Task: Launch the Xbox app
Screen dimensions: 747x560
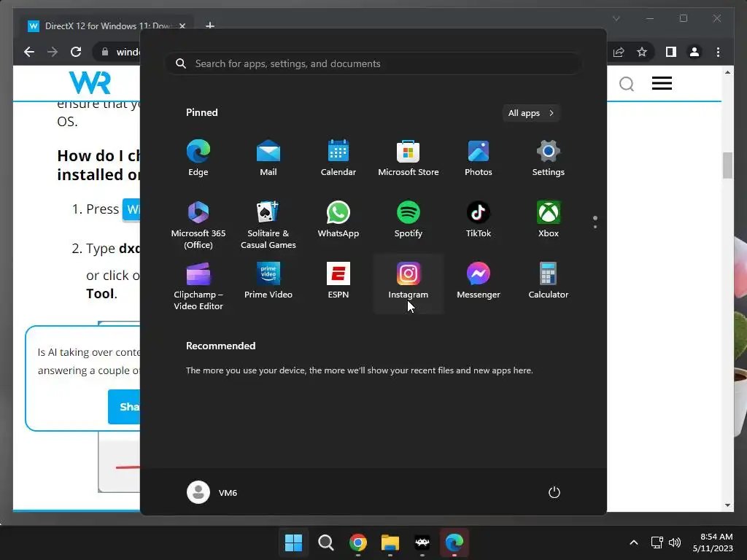Action: coord(549,220)
